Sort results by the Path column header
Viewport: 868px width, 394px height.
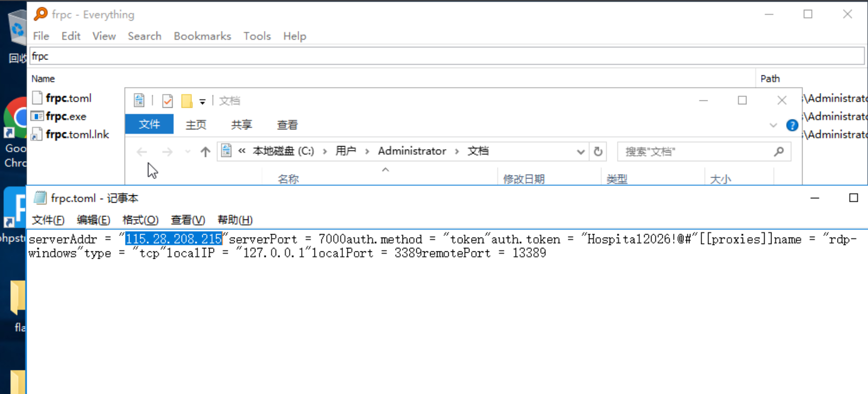point(770,79)
